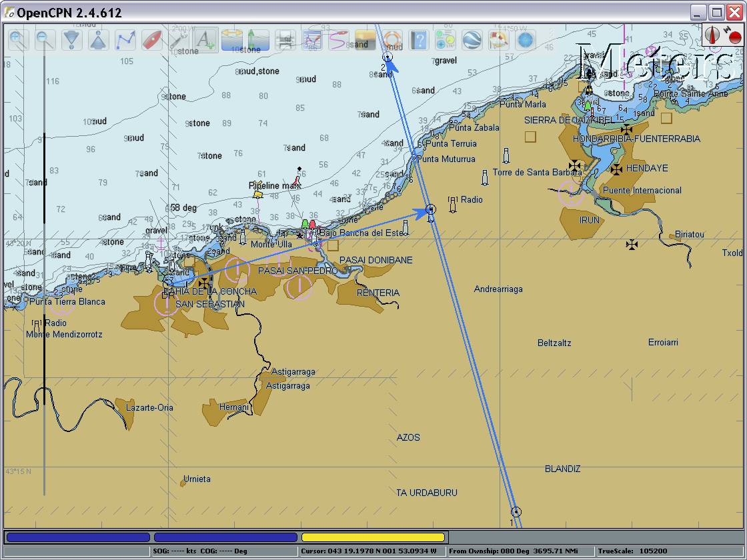Click the Zoom In magnifier tool
Screen dimensions: 747x560
click(x=18, y=40)
